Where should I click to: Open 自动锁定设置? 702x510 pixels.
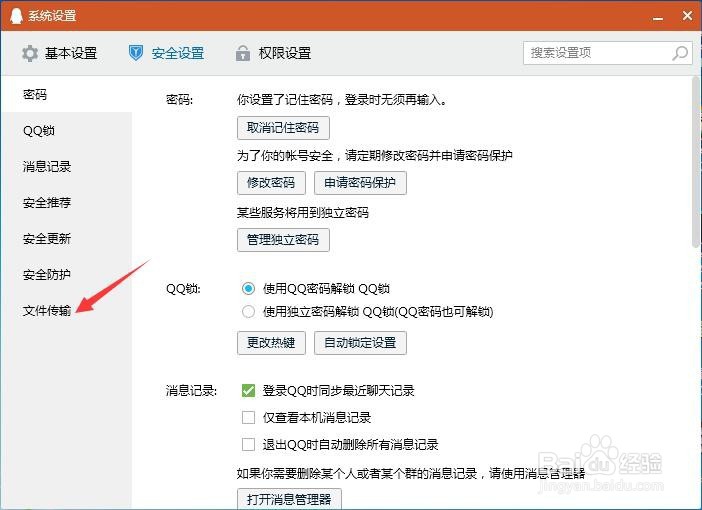click(x=360, y=343)
